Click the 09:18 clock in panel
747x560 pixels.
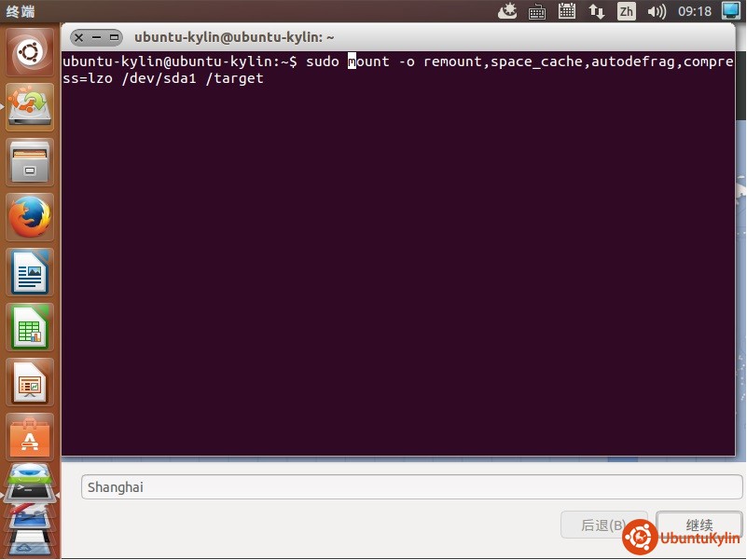coord(695,12)
